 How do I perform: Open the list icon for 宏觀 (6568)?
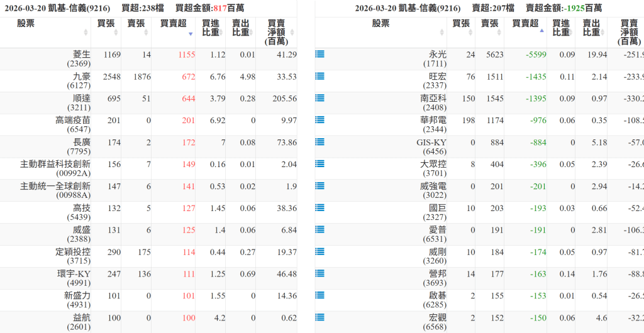pyautogui.click(x=319, y=317)
